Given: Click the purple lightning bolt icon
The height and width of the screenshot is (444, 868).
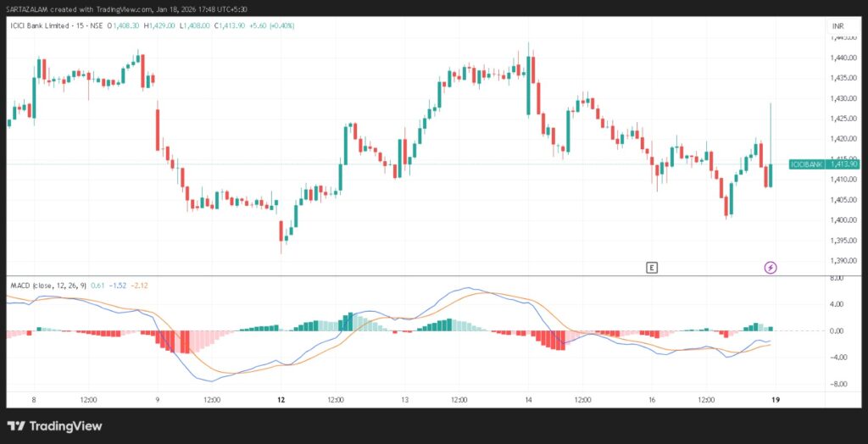Looking at the screenshot, I should 771,268.
